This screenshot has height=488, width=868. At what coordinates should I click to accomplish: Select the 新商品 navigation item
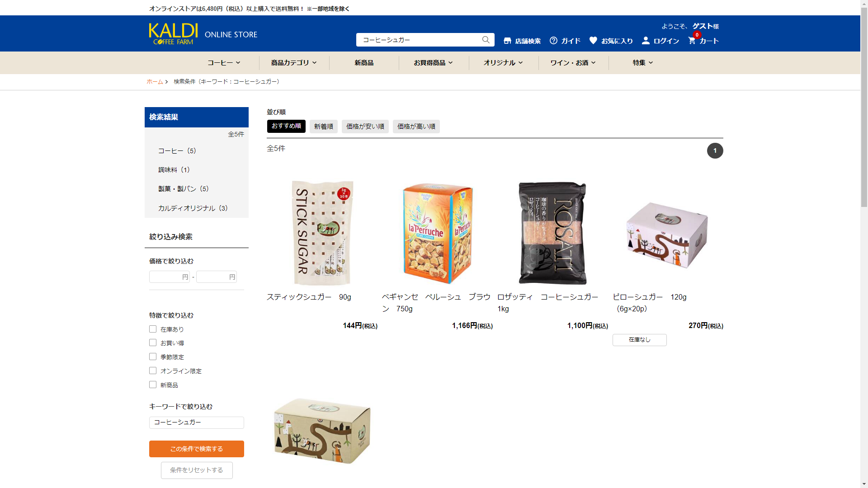click(364, 63)
